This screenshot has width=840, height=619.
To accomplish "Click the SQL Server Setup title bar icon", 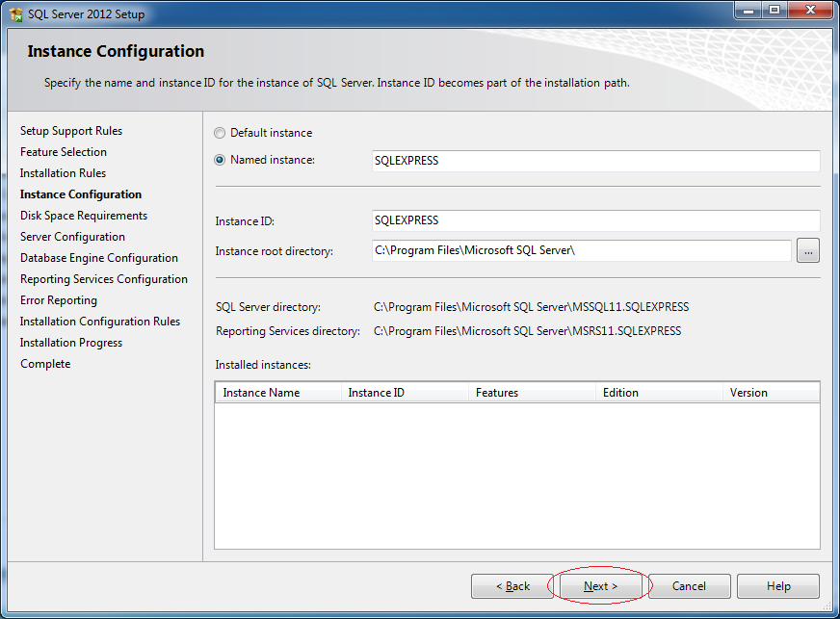I will [16, 13].
